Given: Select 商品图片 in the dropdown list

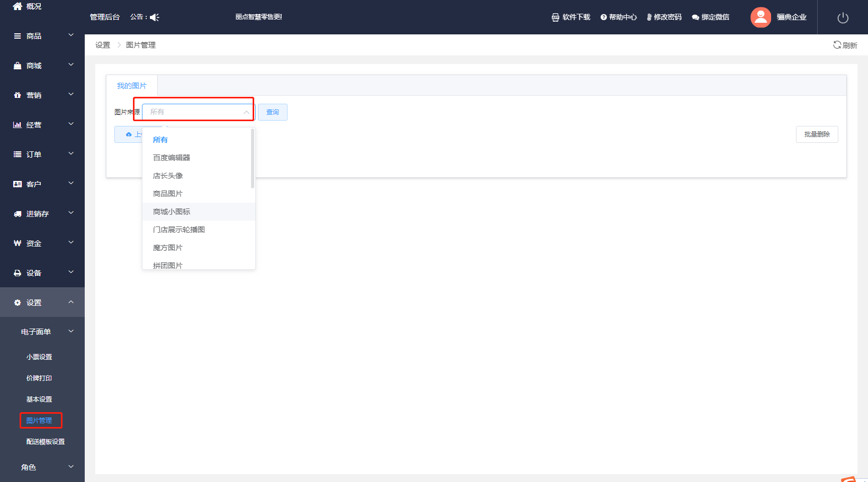Looking at the screenshot, I should pyautogui.click(x=199, y=194).
